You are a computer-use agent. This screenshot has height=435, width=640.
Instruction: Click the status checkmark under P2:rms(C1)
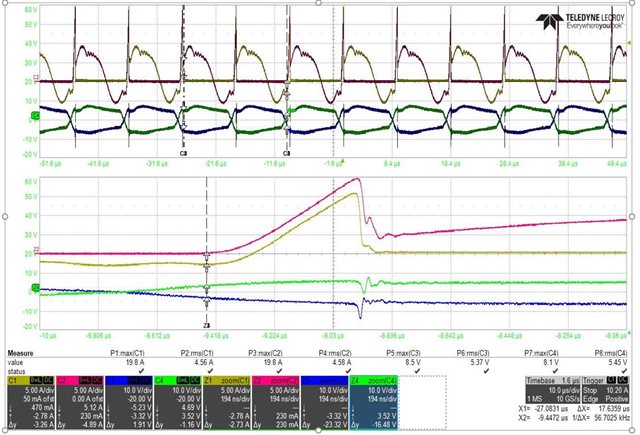point(210,371)
